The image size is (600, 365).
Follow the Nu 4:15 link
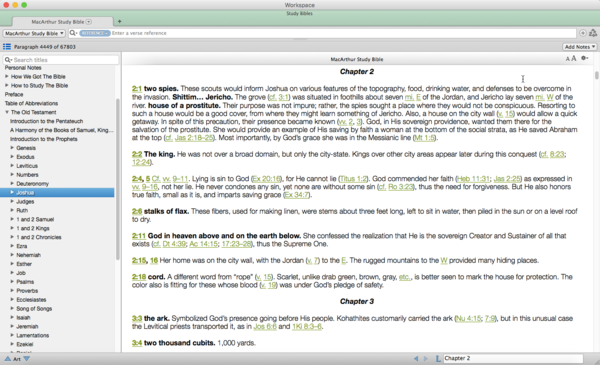[x=469, y=318]
